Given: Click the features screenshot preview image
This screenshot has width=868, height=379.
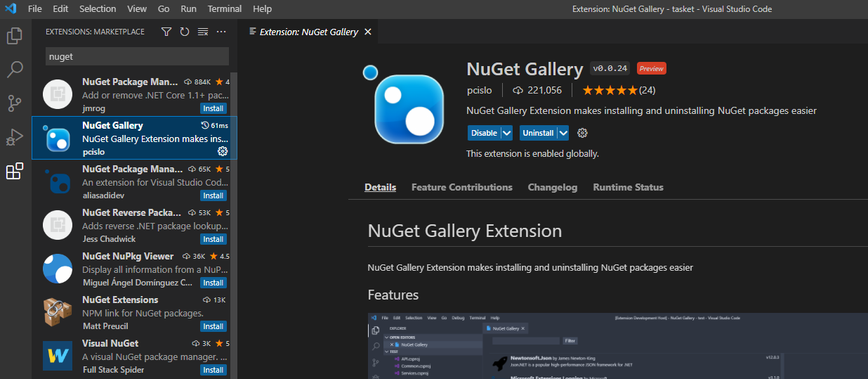Looking at the screenshot, I should 618,346.
